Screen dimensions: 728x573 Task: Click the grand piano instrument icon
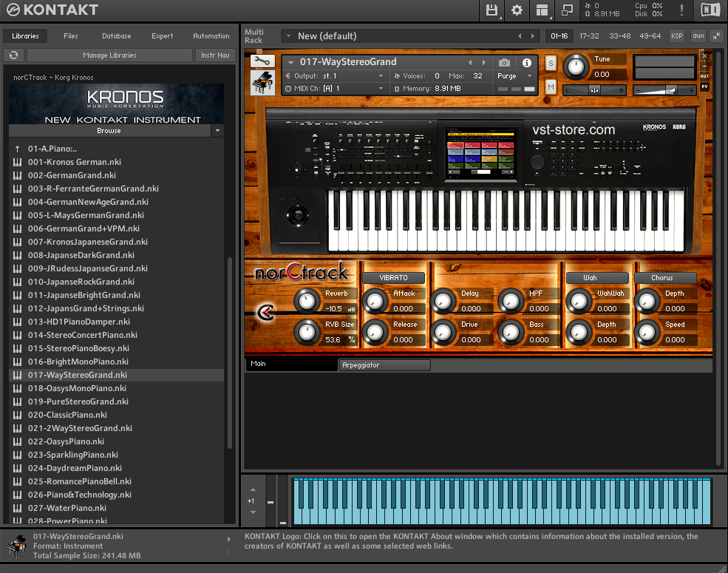coord(262,83)
